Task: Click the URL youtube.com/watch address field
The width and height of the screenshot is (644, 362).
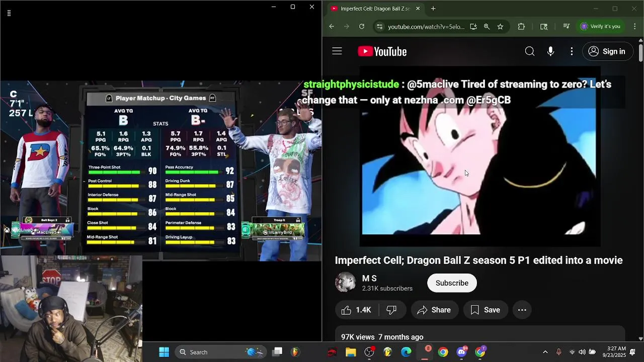Action: [426, 27]
